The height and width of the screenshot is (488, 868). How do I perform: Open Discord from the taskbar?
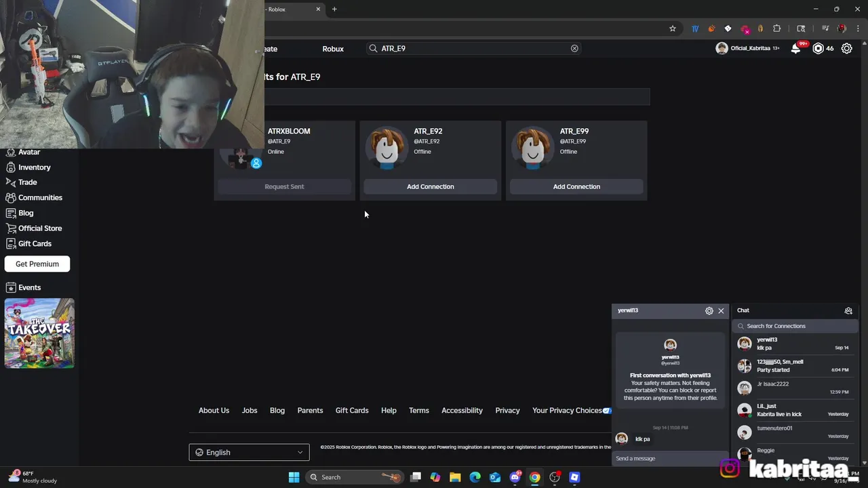(x=515, y=477)
